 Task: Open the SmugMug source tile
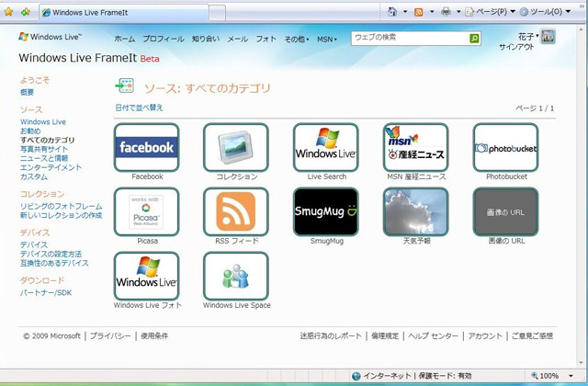pyautogui.click(x=326, y=212)
